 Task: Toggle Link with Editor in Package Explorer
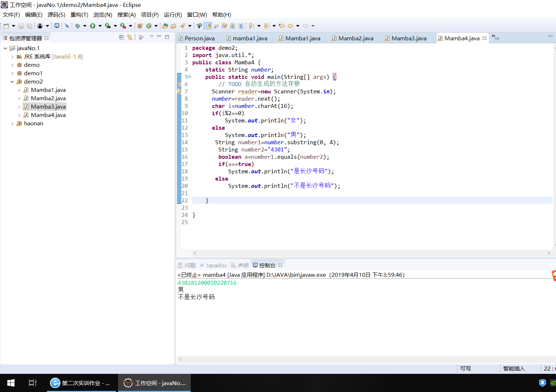[x=130, y=37]
